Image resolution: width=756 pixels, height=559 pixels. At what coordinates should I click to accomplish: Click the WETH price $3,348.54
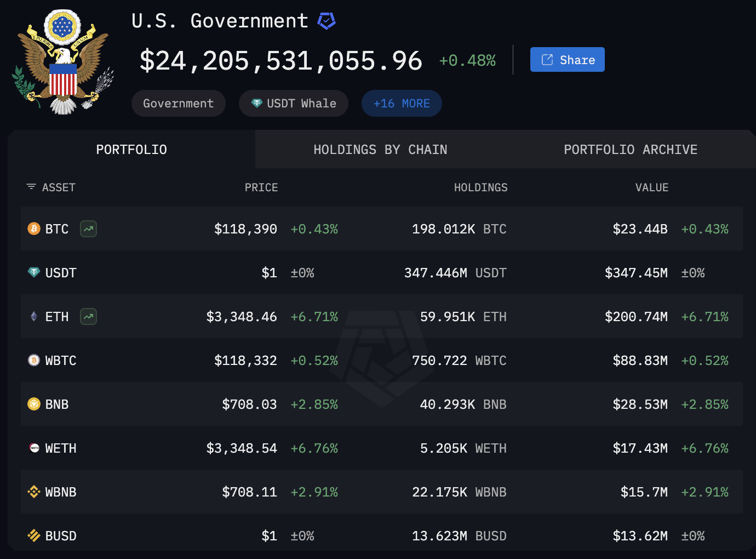point(242,448)
